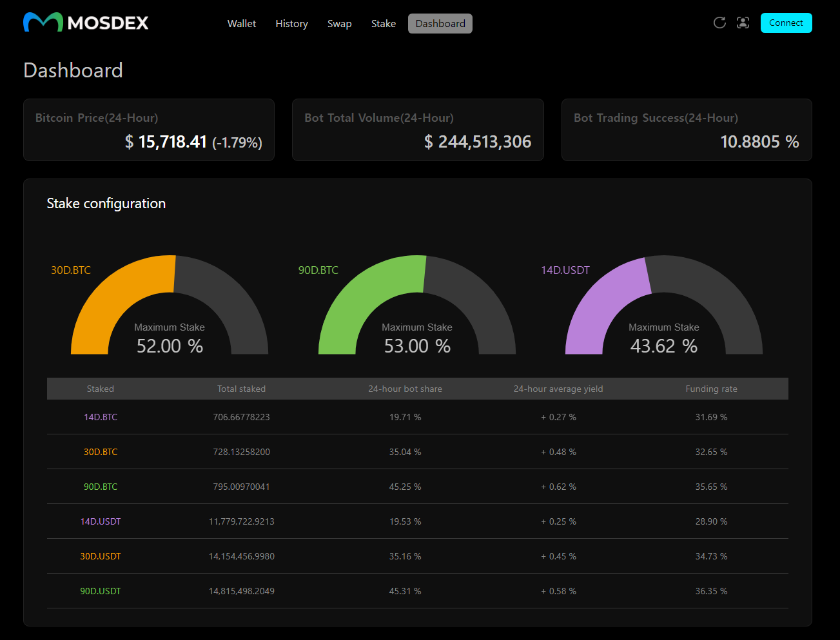840x640 pixels.
Task: Select the 30D.BTC table row label
Action: [101, 452]
